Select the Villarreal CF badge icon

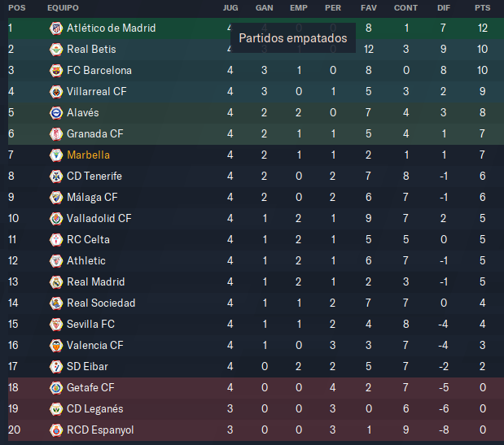pos(56,92)
